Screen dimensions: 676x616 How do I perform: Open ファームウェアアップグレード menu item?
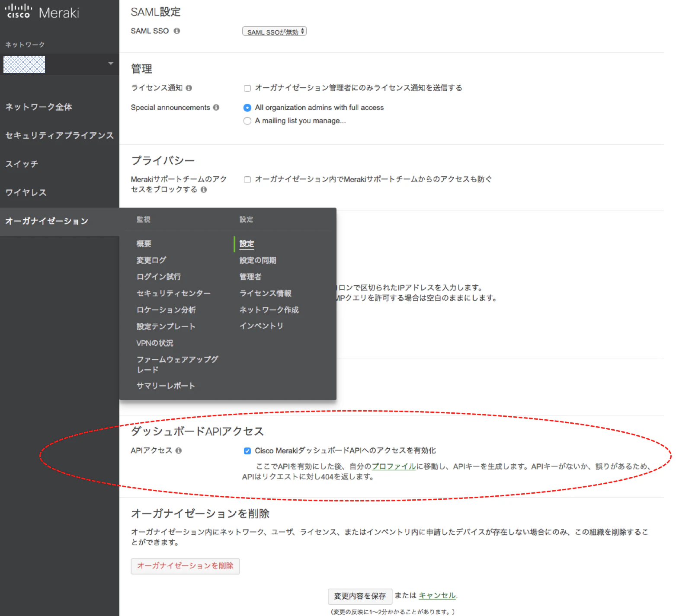click(x=177, y=364)
